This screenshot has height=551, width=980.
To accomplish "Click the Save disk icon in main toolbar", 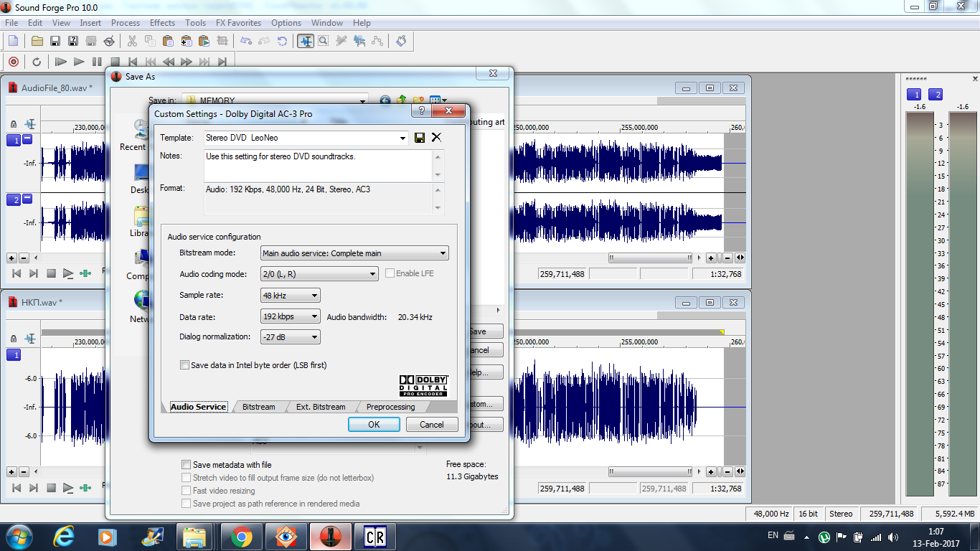I will (55, 41).
